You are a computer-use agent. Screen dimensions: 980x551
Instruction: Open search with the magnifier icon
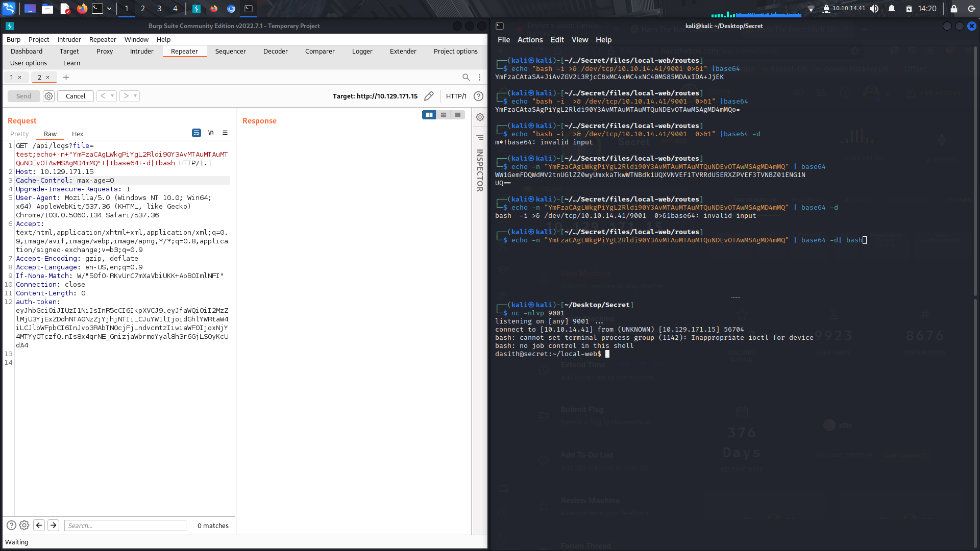(466, 77)
